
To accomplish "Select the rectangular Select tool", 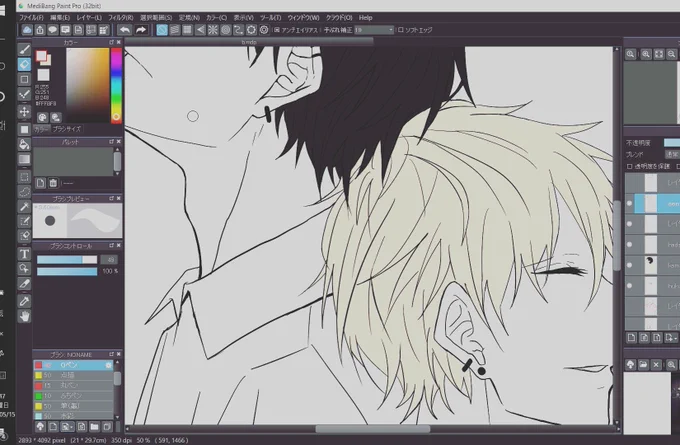I will click(24, 177).
